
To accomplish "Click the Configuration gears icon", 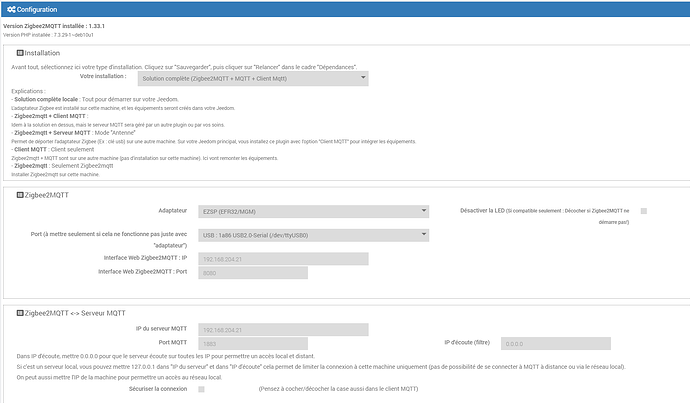I will point(11,9).
